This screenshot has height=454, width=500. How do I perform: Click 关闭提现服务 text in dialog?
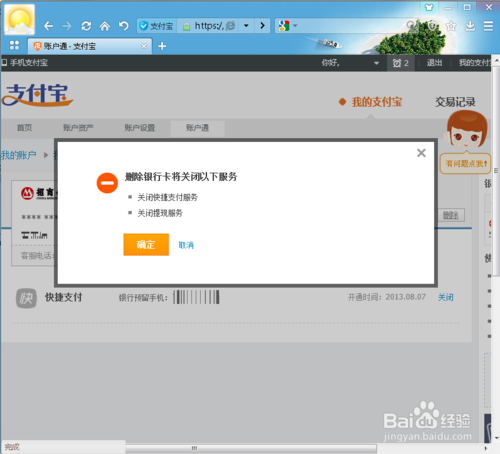pos(160,213)
